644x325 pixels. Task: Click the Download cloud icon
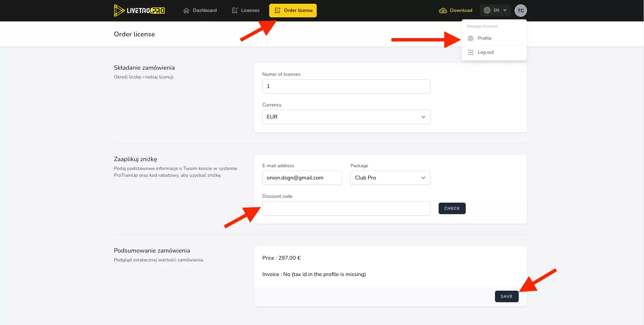[443, 11]
